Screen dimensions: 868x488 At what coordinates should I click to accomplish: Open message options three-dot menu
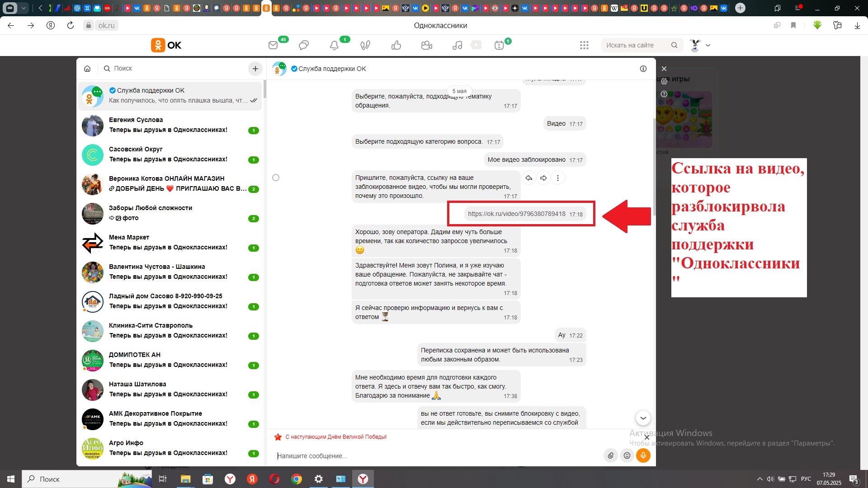558,178
